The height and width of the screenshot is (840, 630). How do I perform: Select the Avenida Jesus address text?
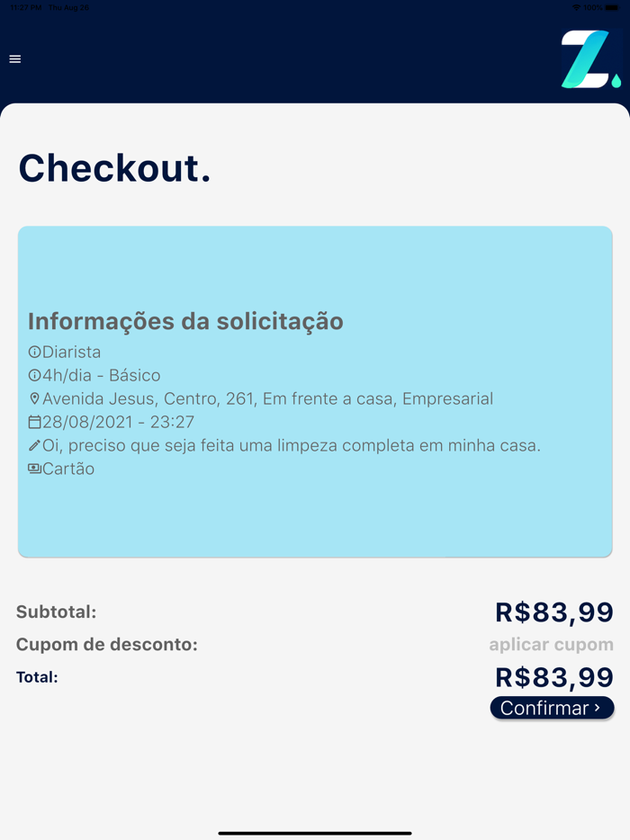(267, 398)
